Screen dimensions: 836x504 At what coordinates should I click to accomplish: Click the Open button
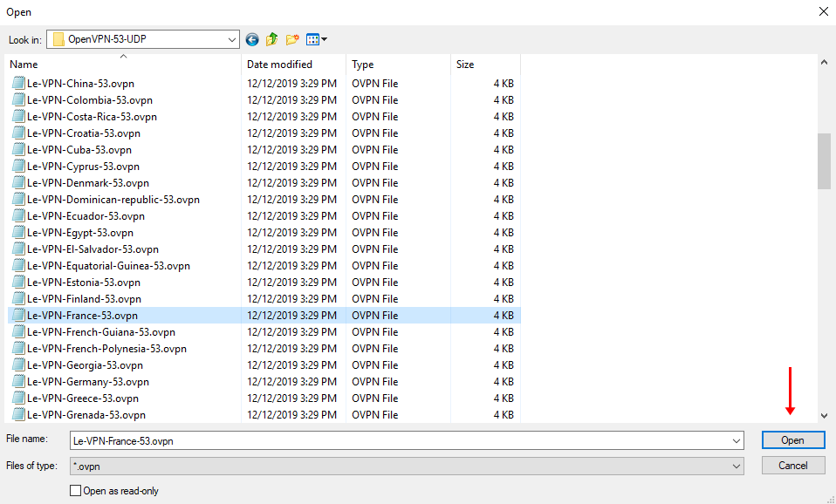point(793,440)
